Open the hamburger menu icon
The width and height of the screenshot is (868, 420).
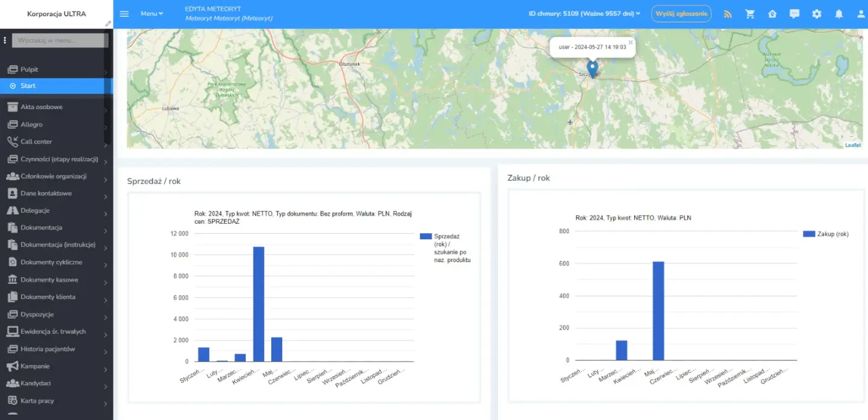pos(124,14)
